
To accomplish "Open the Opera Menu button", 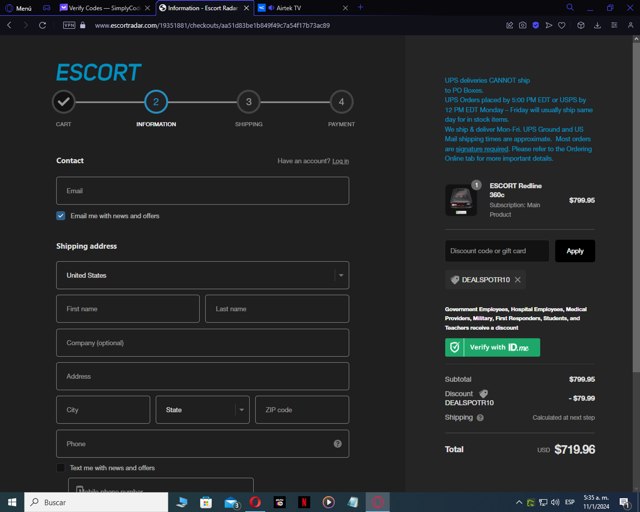I will pyautogui.click(x=18, y=8).
